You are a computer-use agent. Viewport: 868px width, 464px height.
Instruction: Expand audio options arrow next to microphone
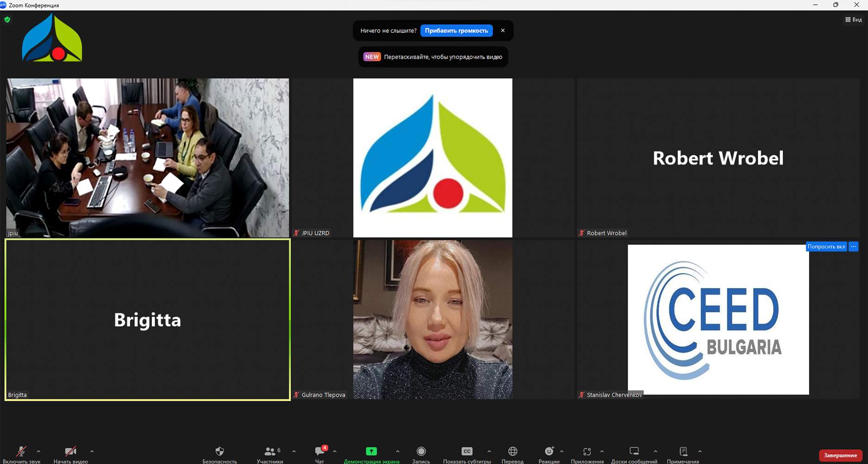click(x=38, y=451)
